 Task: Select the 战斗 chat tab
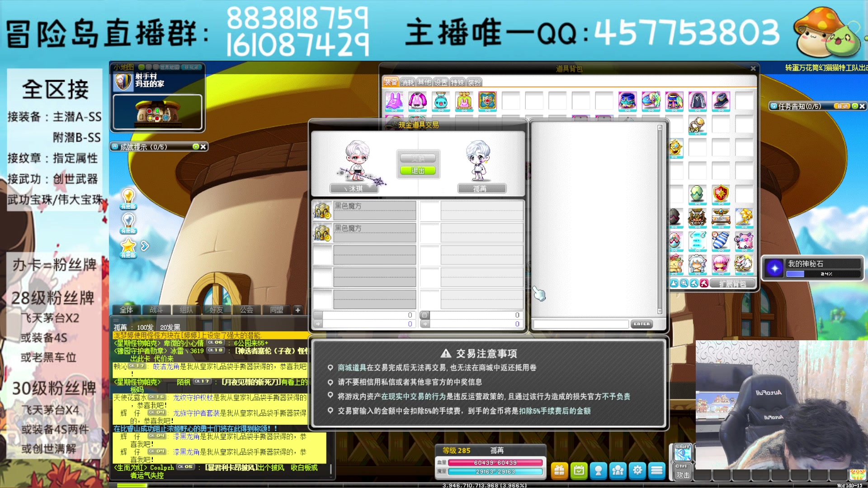156,310
